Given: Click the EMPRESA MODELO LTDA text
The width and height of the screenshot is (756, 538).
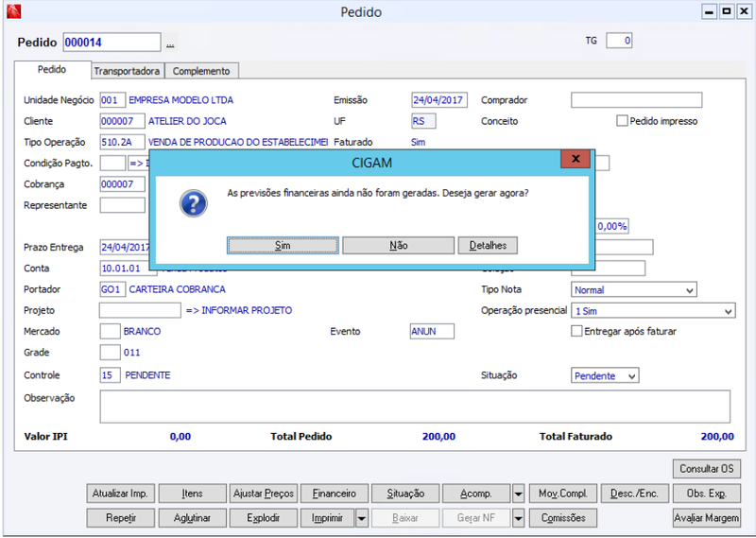Looking at the screenshot, I should point(180,100).
